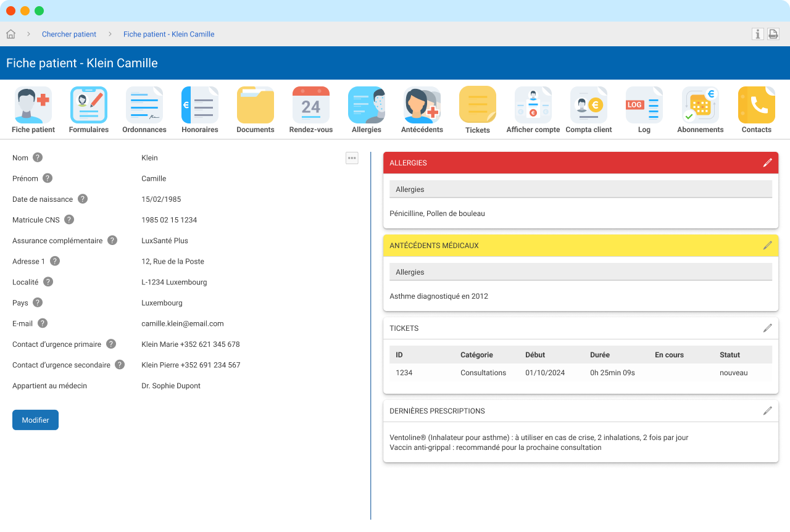Screen dimensions: 790x532
Task: Click the Vaccin anti-grippal prescription line
Action: pyautogui.click(x=496, y=447)
